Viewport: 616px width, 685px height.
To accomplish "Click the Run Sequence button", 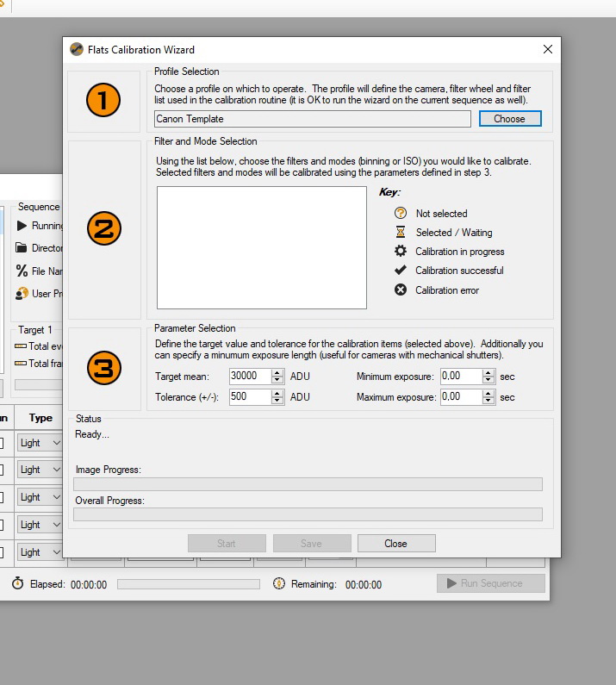I will tap(490, 583).
